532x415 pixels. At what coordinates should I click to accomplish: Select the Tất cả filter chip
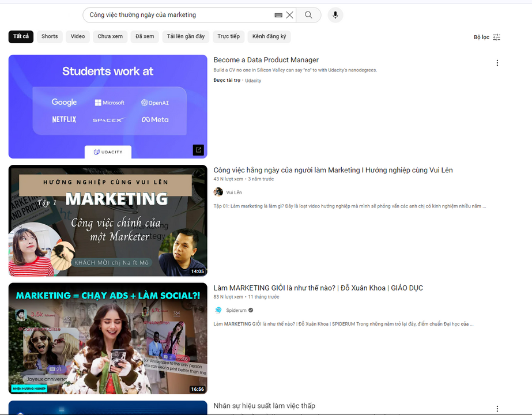coord(18,36)
